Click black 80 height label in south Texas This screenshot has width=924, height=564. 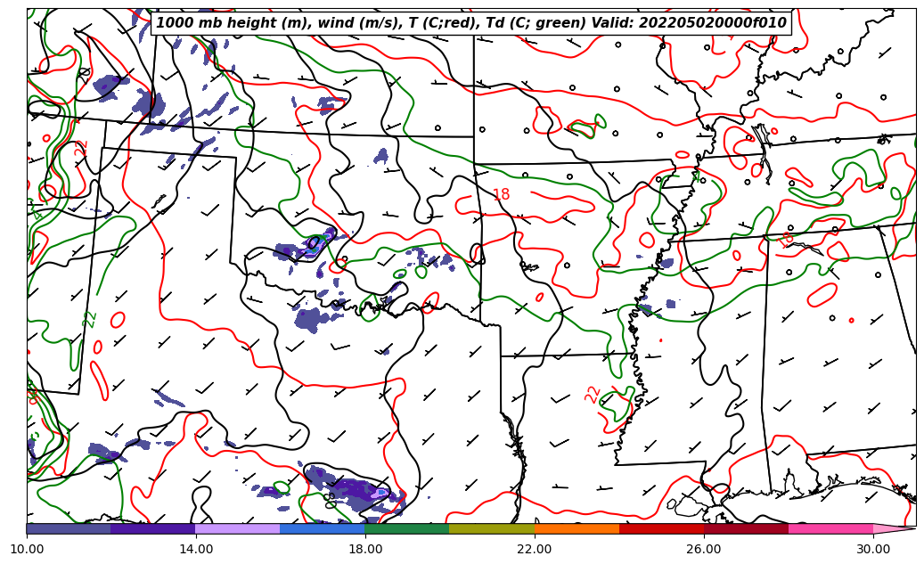[x=330, y=501]
